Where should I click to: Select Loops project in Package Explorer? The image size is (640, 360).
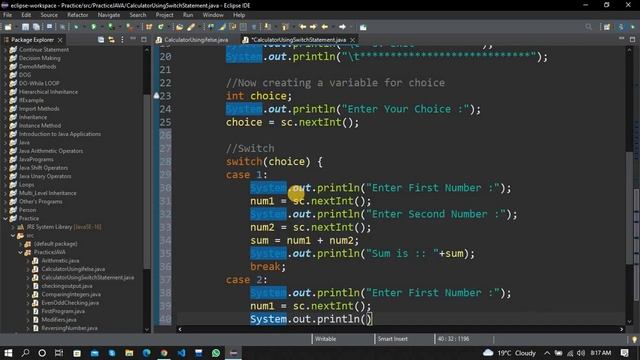(x=26, y=184)
